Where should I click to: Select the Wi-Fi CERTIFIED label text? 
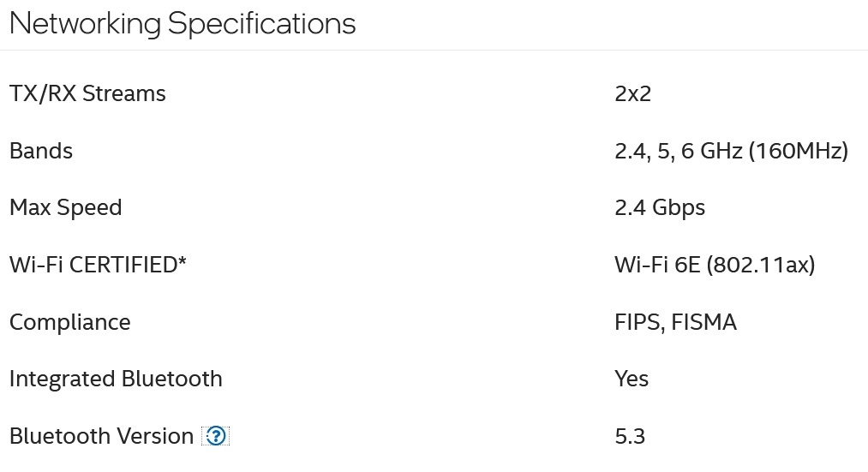(x=93, y=265)
